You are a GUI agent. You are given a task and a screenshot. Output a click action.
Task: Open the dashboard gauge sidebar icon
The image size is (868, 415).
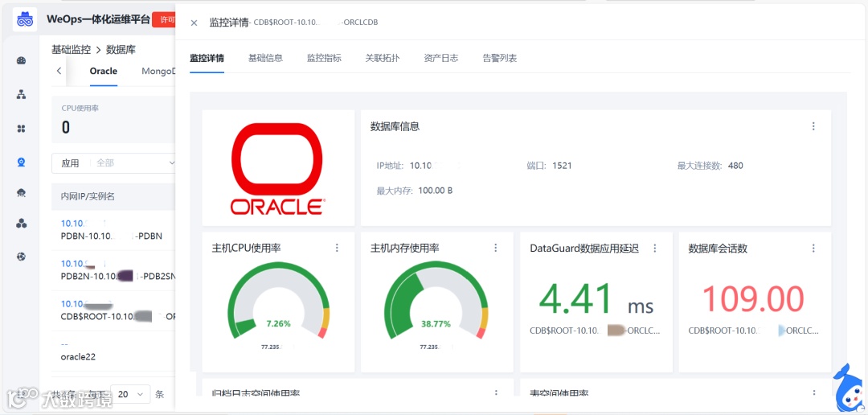point(22,61)
